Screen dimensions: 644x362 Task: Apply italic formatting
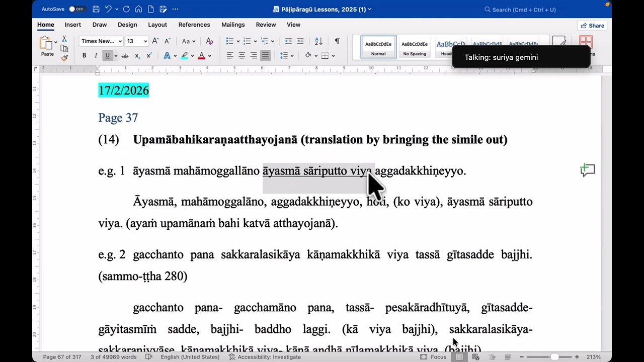point(96,55)
